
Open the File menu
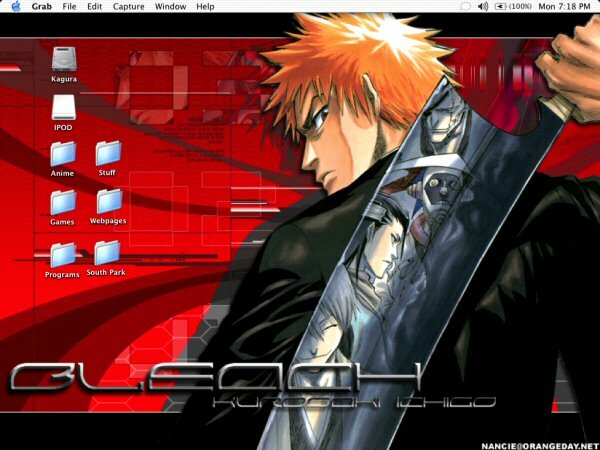[69, 7]
